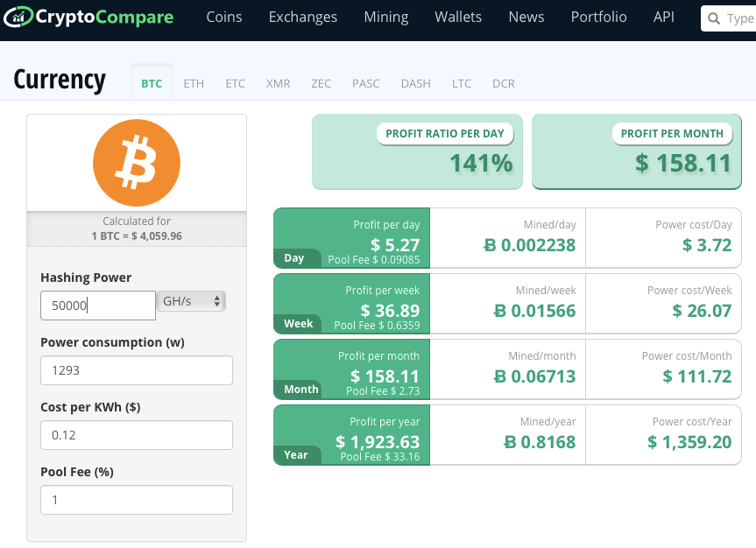
Task: Select the ETH currency tab
Action: (x=194, y=84)
